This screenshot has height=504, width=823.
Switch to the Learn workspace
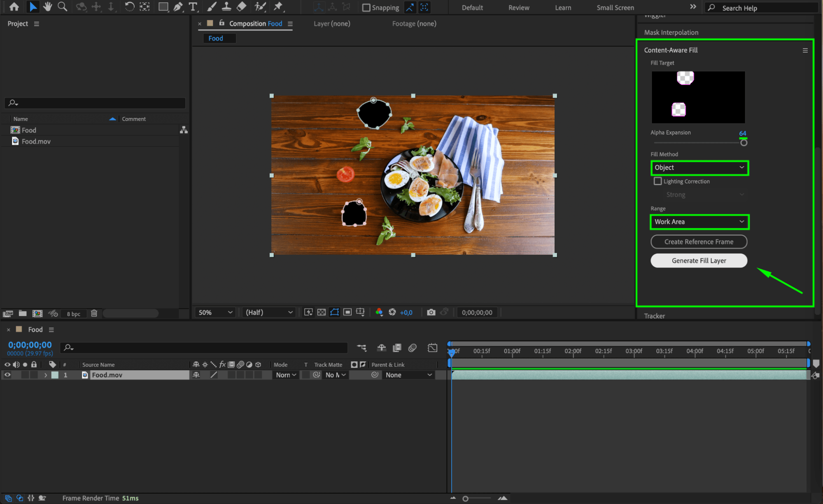tap(562, 7)
